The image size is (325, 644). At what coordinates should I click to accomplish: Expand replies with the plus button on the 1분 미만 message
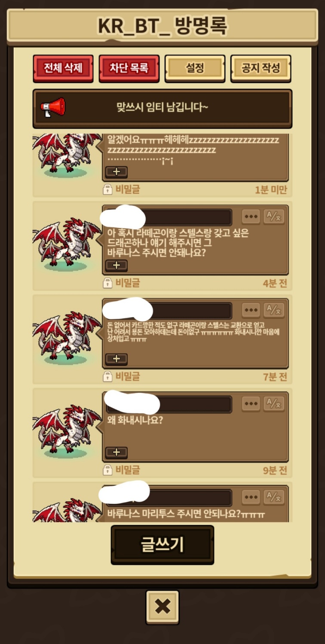coord(117,172)
